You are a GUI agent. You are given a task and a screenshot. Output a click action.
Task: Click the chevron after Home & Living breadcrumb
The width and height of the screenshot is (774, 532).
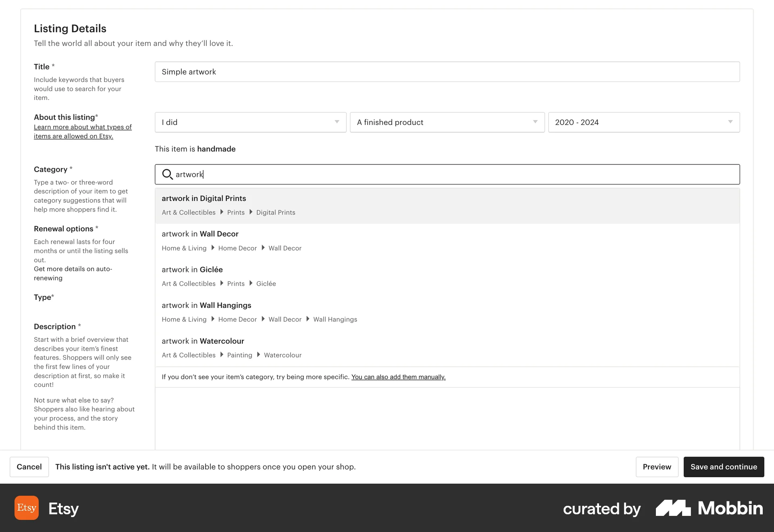212,248
